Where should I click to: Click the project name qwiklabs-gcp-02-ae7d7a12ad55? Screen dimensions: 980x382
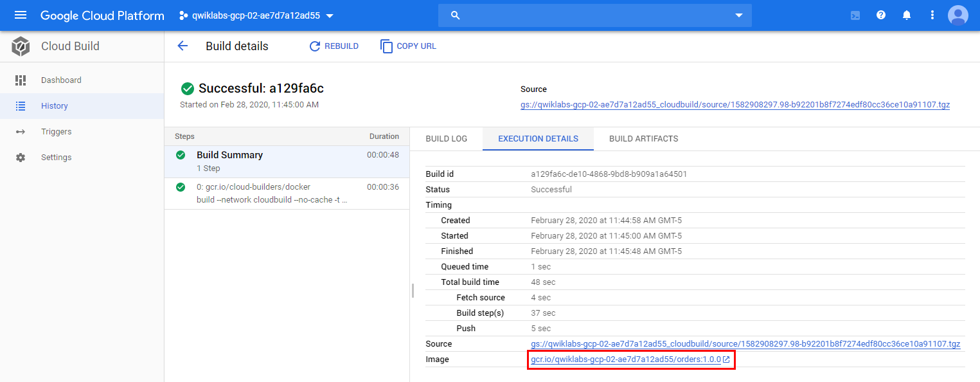[256, 15]
